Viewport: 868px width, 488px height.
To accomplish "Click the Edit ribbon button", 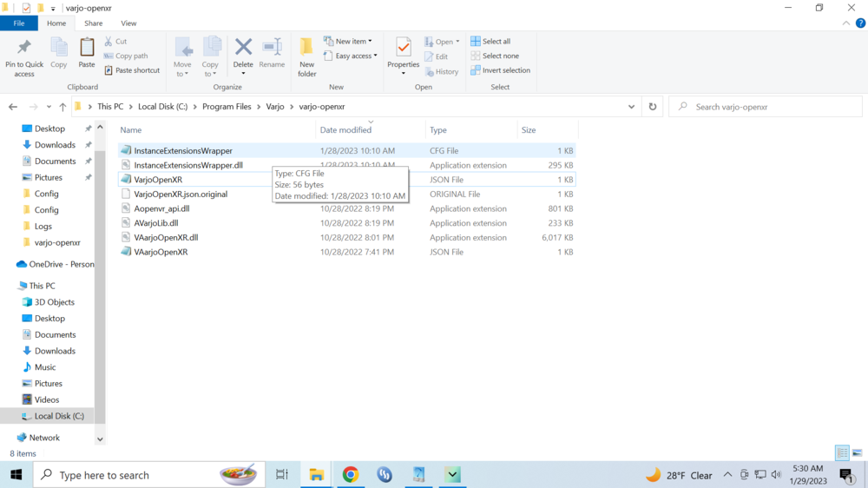I will coord(437,56).
